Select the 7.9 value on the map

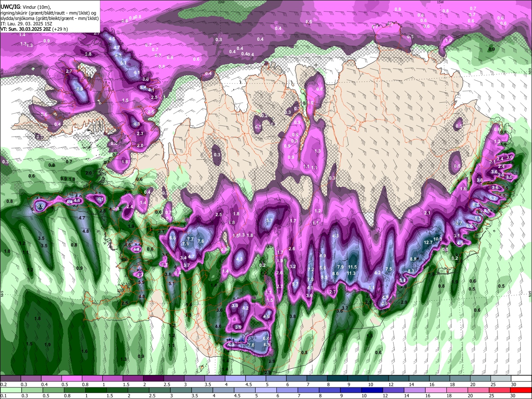pyautogui.click(x=340, y=267)
